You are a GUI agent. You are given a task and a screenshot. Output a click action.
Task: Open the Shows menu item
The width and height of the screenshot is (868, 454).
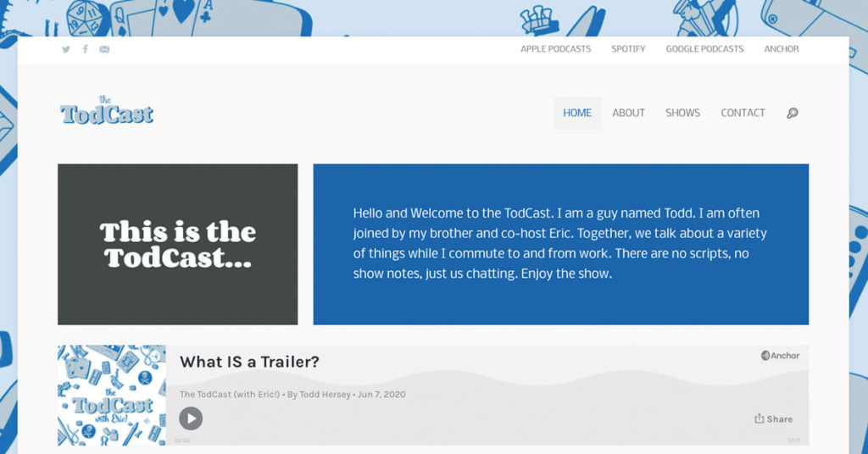[682, 113]
